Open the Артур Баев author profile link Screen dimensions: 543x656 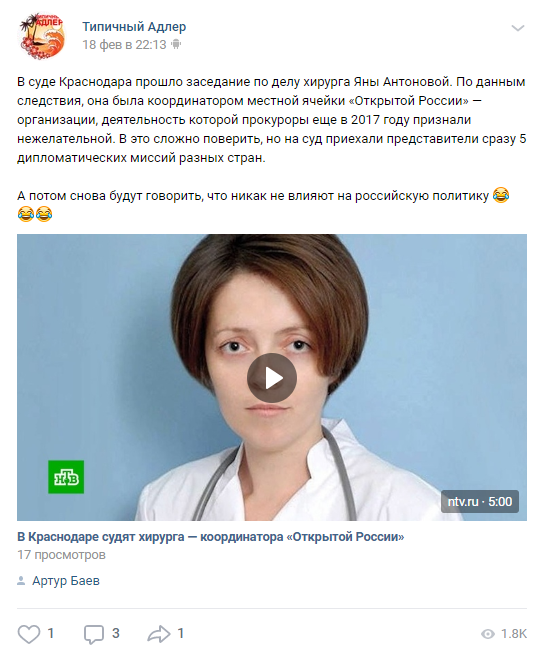pos(66,581)
